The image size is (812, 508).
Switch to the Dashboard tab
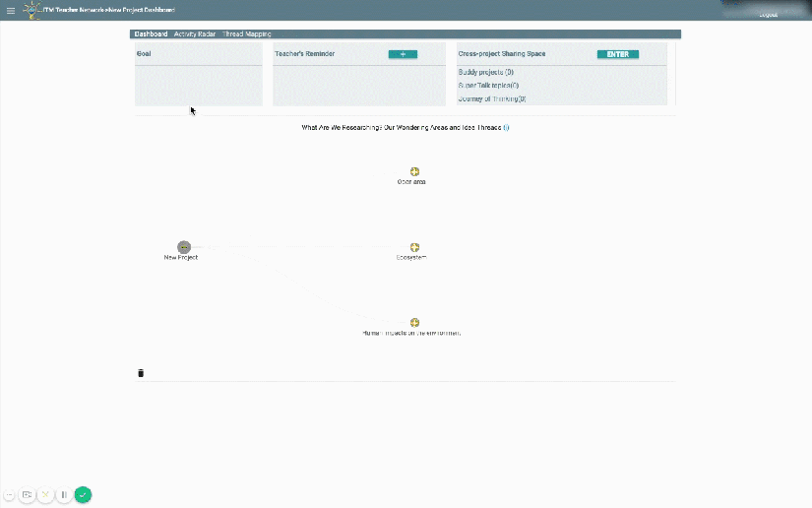[151, 34]
